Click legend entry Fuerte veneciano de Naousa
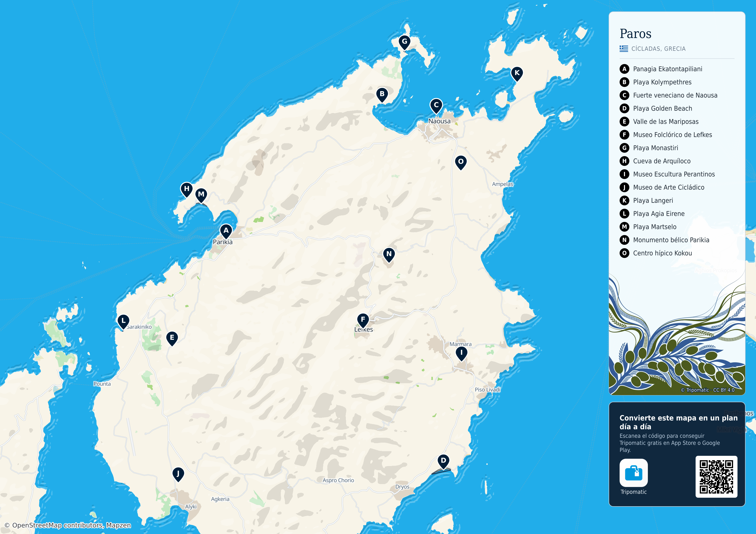The image size is (756, 534). tap(668, 95)
